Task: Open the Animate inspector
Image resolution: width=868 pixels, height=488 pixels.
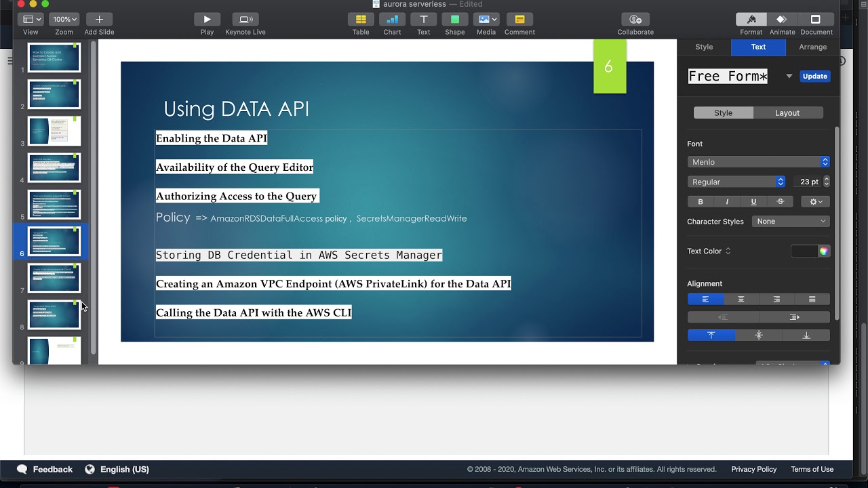Action: click(782, 20)
